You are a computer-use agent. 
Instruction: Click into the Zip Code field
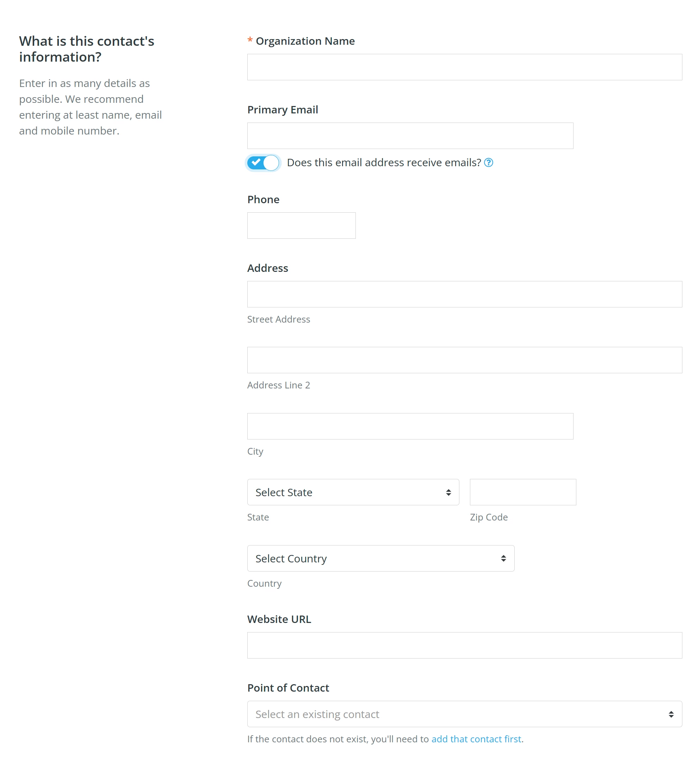(x=522, y=492)
